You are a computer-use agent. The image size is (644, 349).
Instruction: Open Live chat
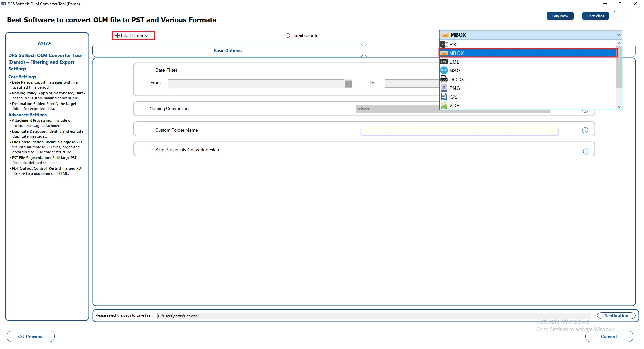click(596, 16)
